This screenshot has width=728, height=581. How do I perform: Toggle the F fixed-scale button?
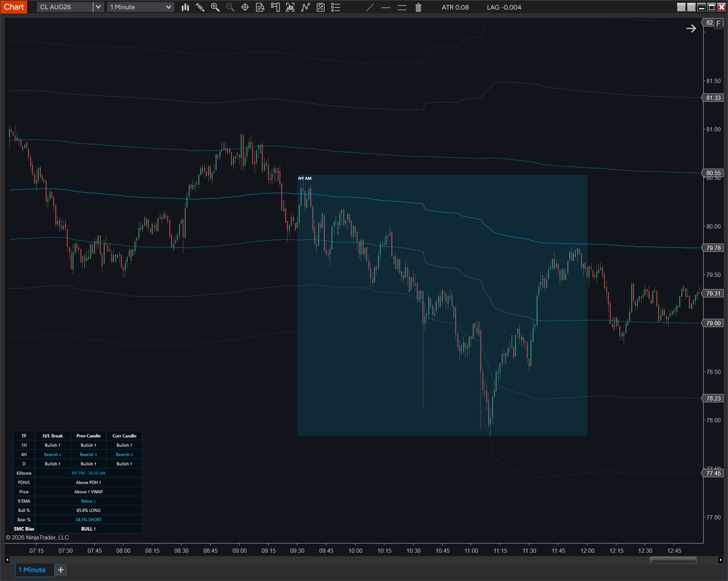click(x=718, y=24)
